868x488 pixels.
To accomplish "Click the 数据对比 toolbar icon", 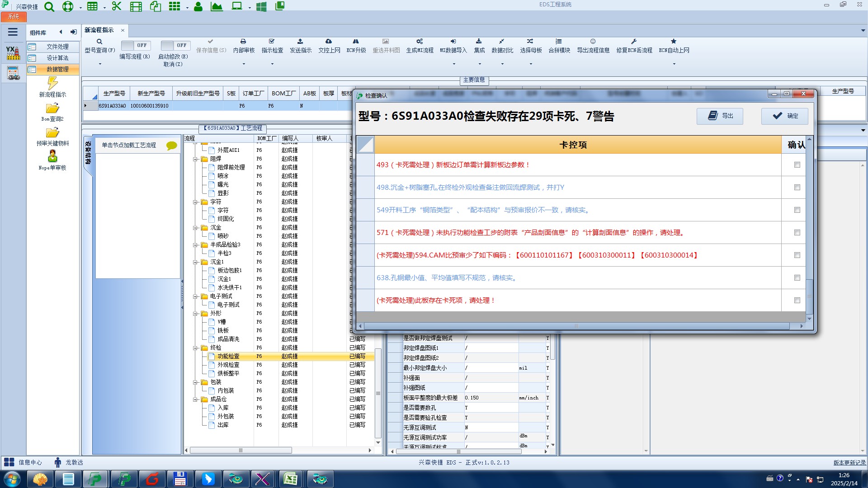I will [502, 42].
